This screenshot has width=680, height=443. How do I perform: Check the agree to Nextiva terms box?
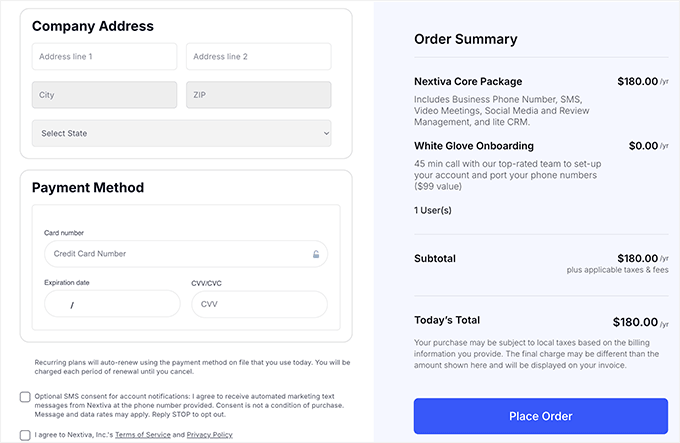25,435
